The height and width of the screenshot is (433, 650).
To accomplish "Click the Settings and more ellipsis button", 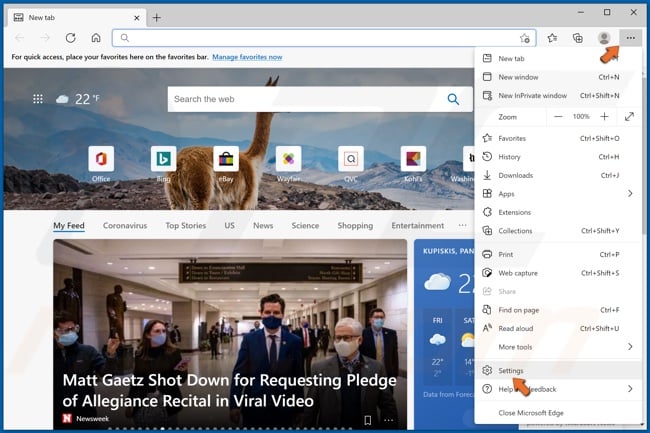I will [x=630, y=38].
